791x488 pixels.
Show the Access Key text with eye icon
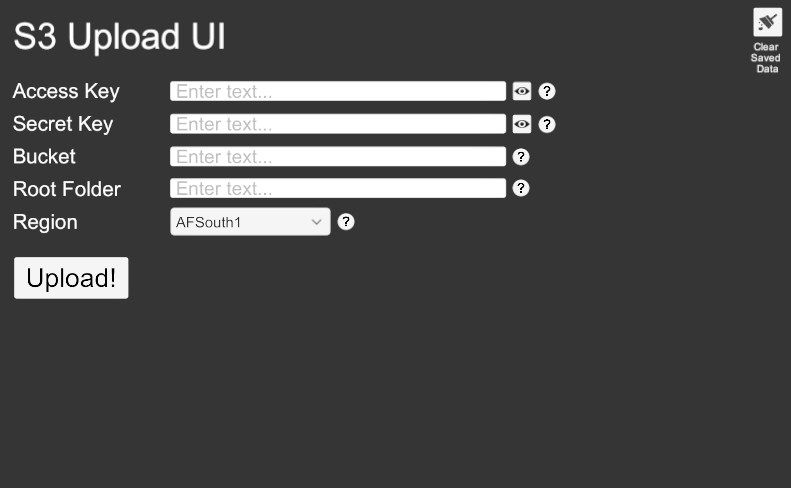point(522,92)
